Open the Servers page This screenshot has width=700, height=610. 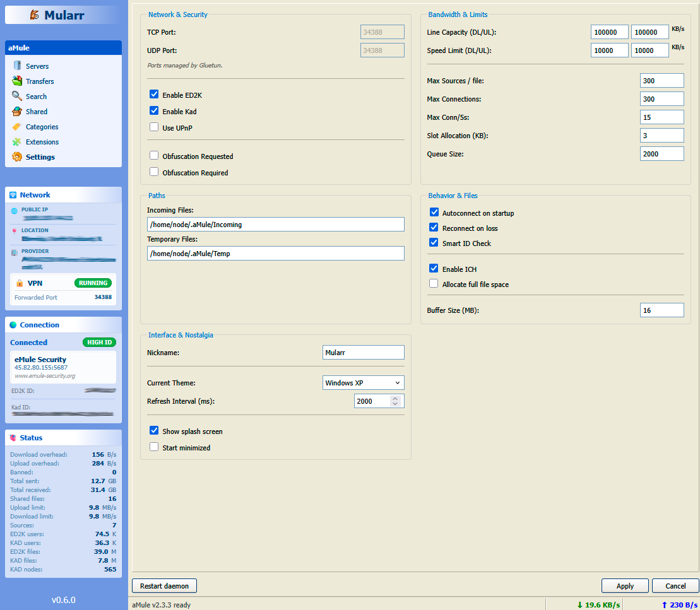pyautogui.click(x=37, y=66)
